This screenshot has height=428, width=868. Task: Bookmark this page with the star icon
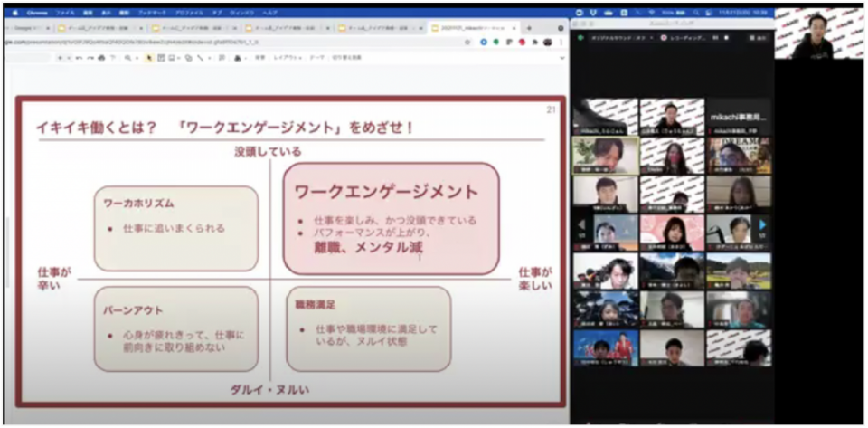point(467,43)
